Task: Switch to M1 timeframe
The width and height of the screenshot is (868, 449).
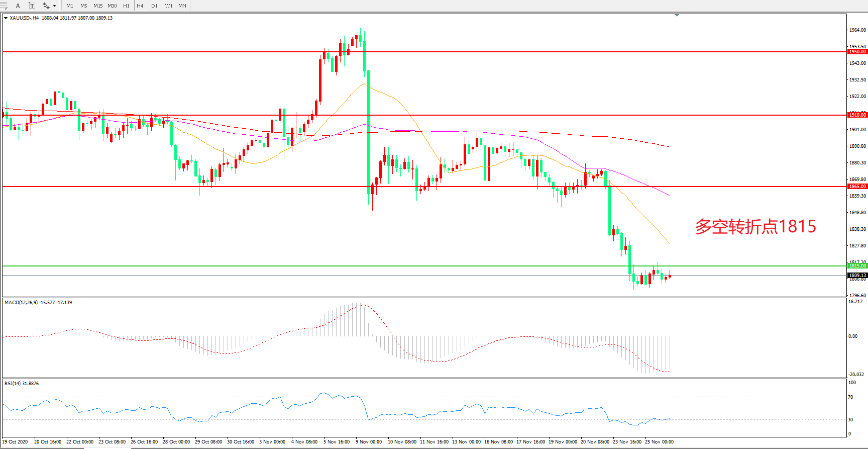Action: coord(70,6)
